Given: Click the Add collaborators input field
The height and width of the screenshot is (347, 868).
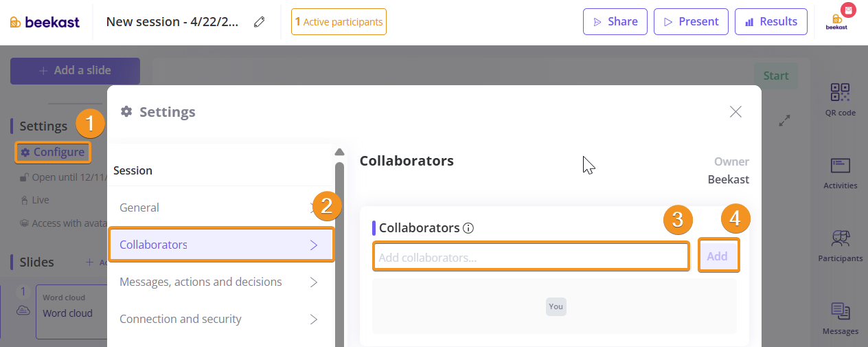Looking at the screenshot, I should tap(530, 258).
